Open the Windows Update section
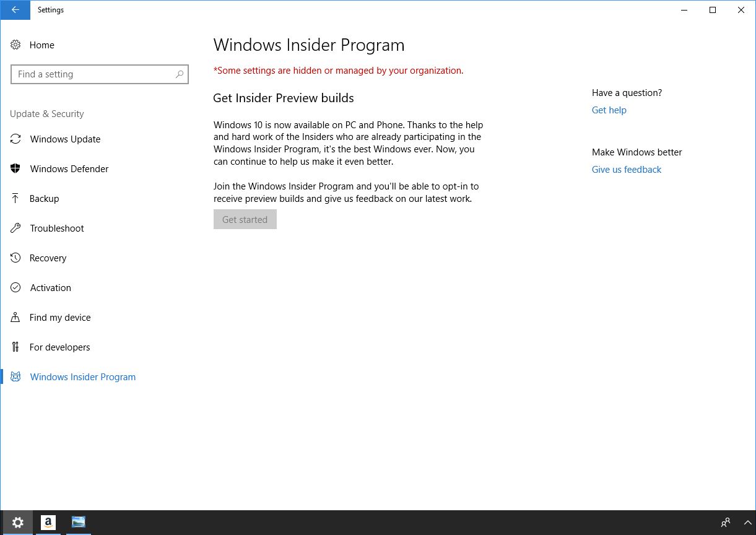Screen dimensions: 756x535 coord(65,139)
